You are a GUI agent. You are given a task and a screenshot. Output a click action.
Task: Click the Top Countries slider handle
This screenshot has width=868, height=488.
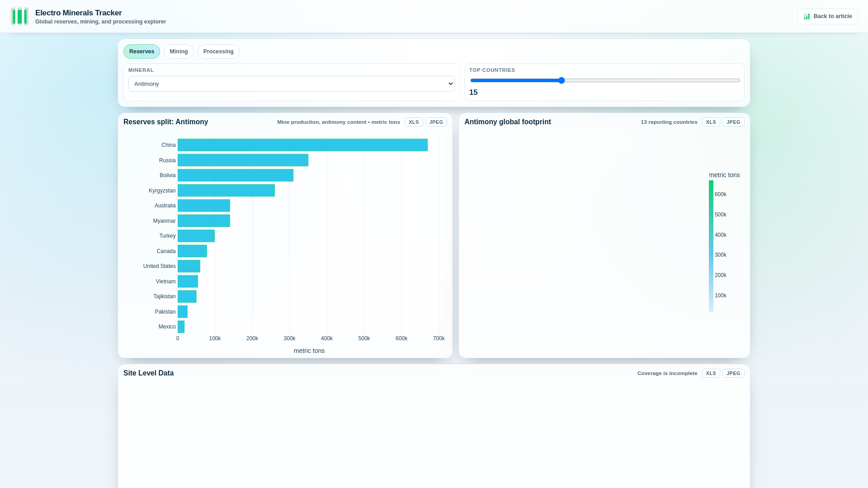561,80
